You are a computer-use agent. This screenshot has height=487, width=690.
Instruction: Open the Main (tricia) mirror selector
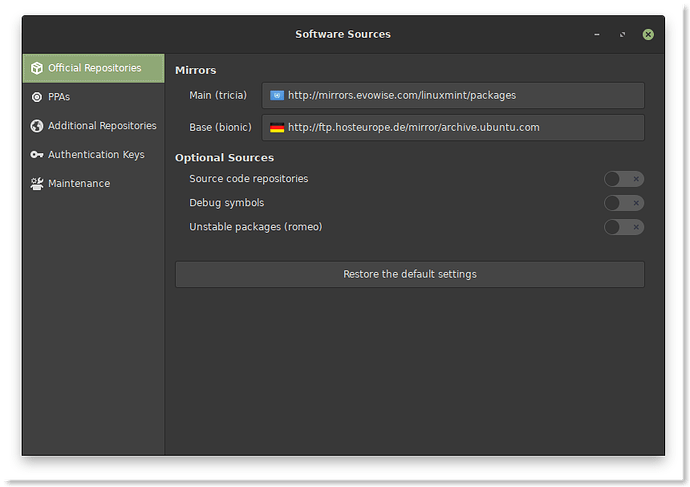(x=453, y=96)
